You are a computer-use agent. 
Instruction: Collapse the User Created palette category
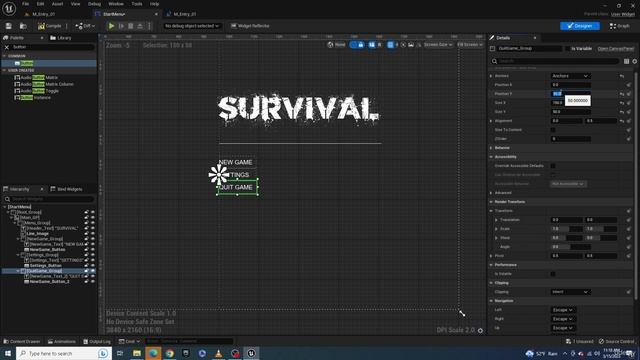[4, 70]
